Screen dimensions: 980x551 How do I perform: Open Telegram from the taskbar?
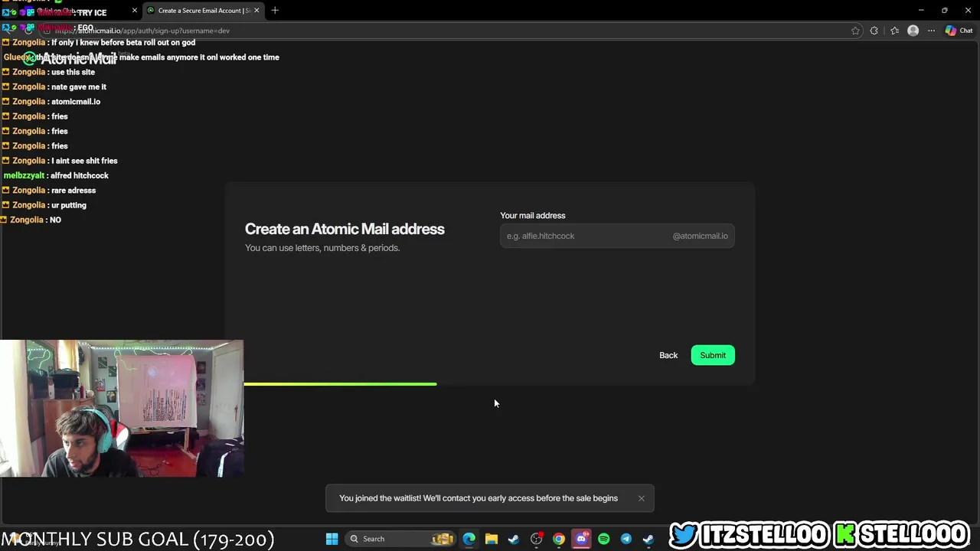(626, 539)
